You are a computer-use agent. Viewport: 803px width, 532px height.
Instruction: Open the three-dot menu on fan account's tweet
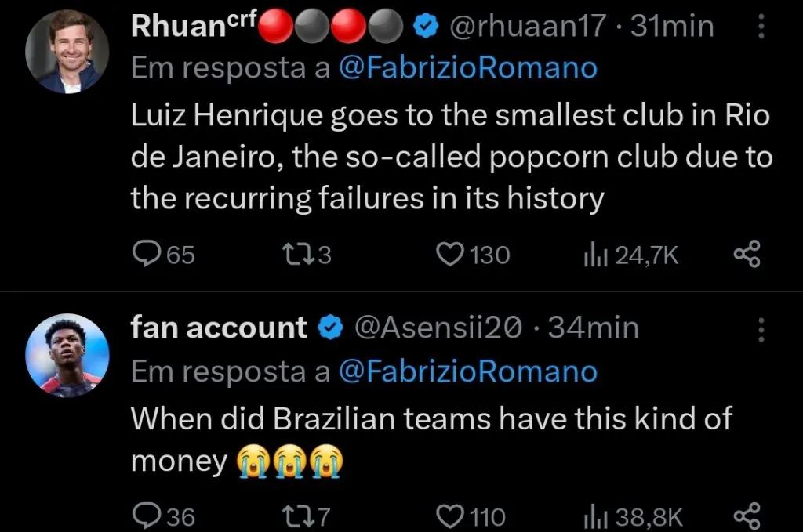coord(760,328)
